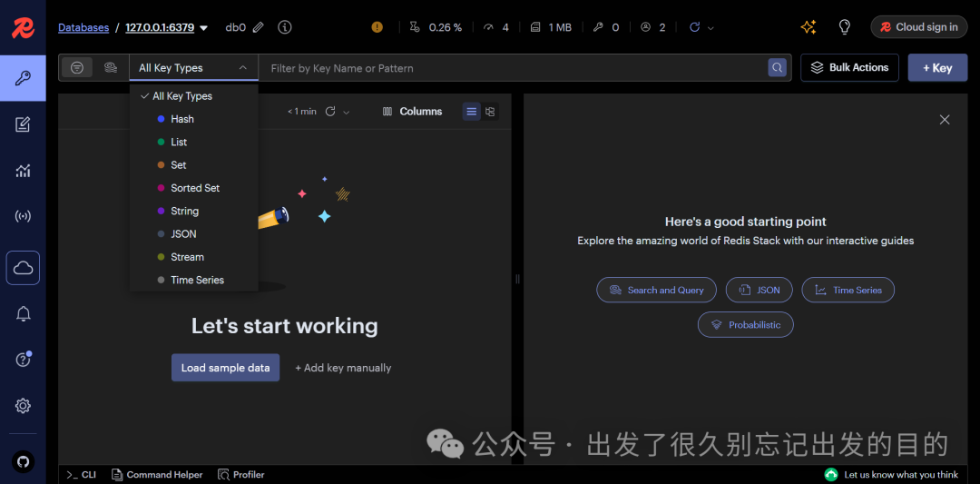Open the Time Series guide button
Image resolution: width=980 pixels, height=484 pixels.
(x=848, y=291)
